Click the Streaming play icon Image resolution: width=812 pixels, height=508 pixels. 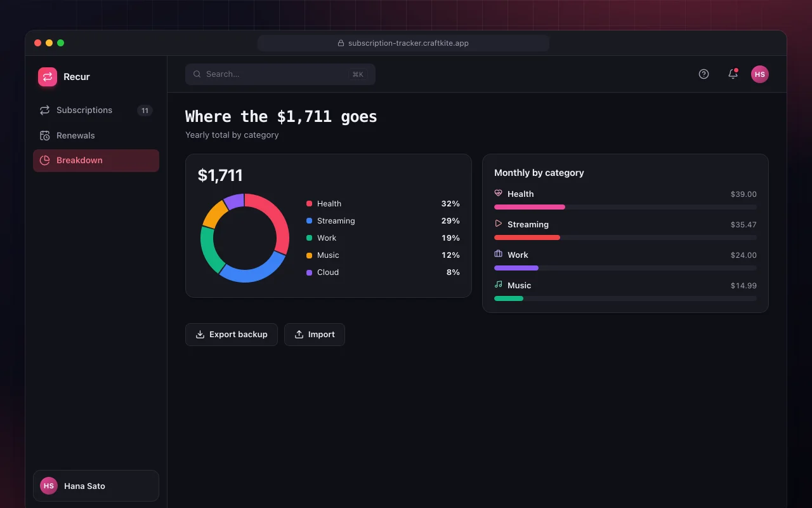[499, 224]
